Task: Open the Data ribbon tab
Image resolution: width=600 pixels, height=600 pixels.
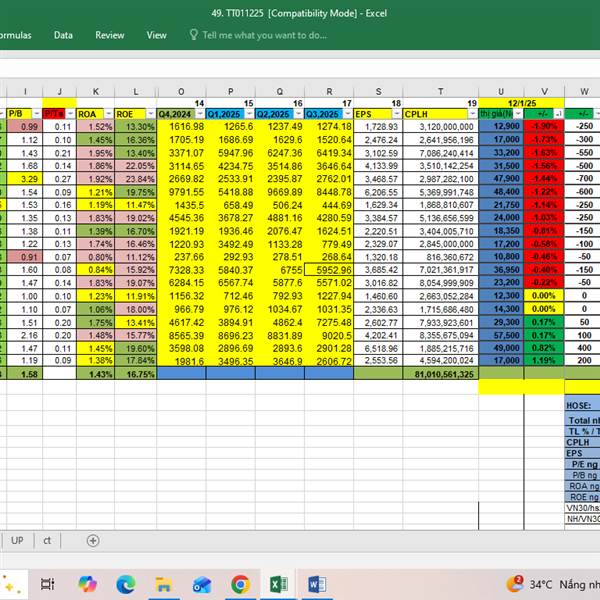Action: tap(63, 35)
